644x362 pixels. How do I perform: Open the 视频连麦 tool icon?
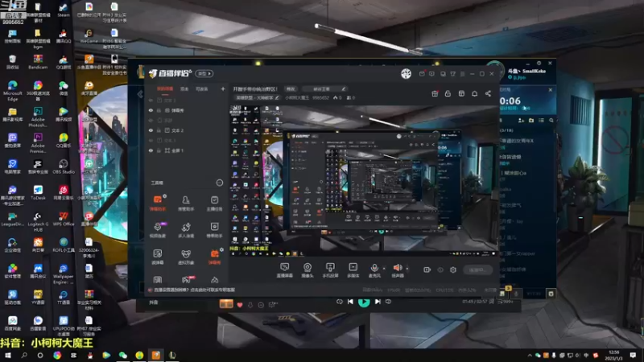coord(157,230)
